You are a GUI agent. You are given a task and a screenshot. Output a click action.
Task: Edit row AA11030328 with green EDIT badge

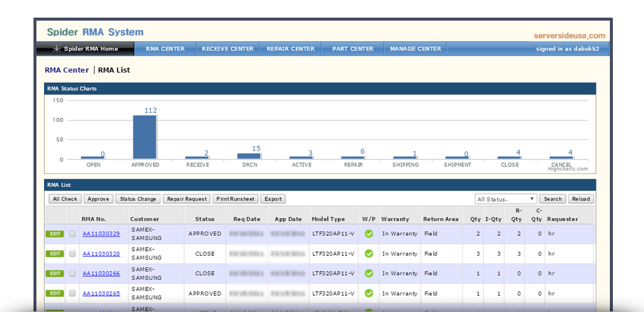[x=55, y=254]
